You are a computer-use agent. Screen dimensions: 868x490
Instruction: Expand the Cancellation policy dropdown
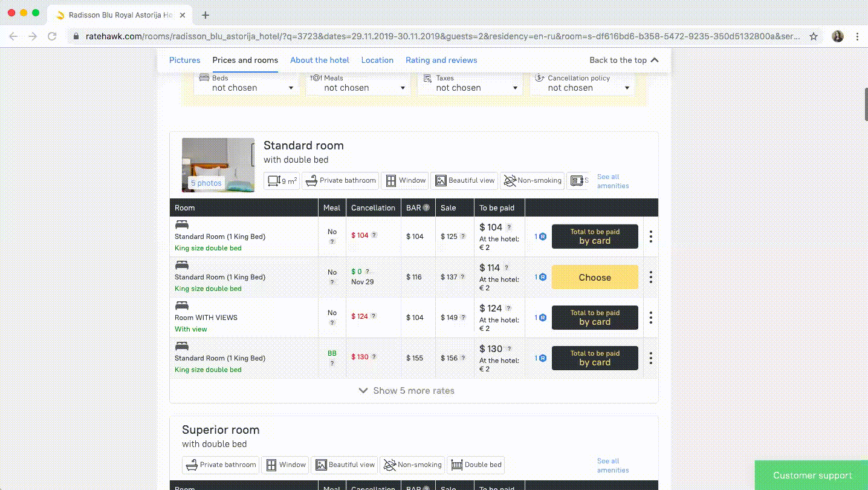click(582, 87)
